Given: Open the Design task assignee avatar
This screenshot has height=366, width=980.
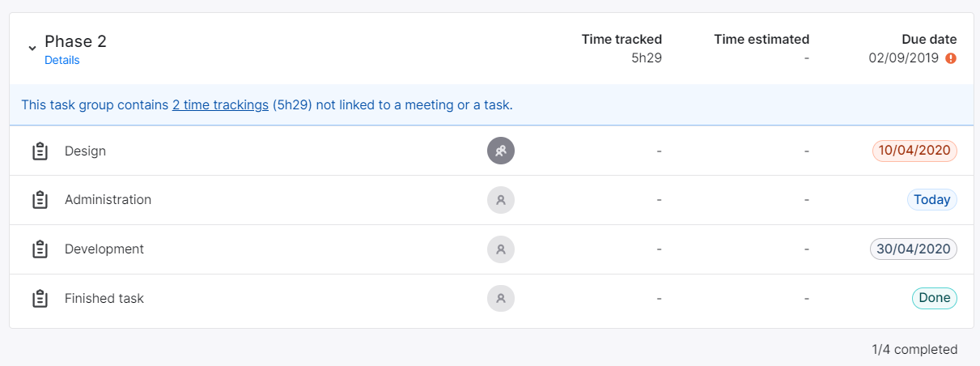Looking at the screenshot, I should point(501,151).
